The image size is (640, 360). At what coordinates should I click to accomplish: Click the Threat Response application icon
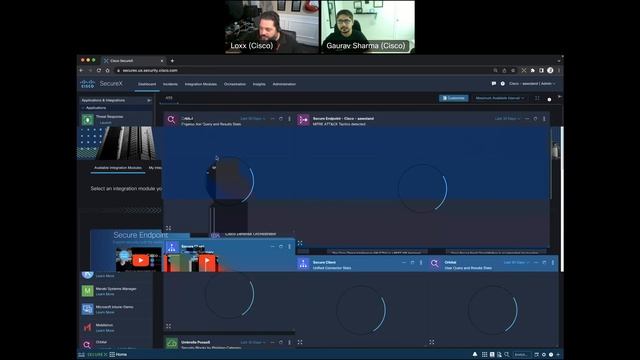tap(87, 120)
